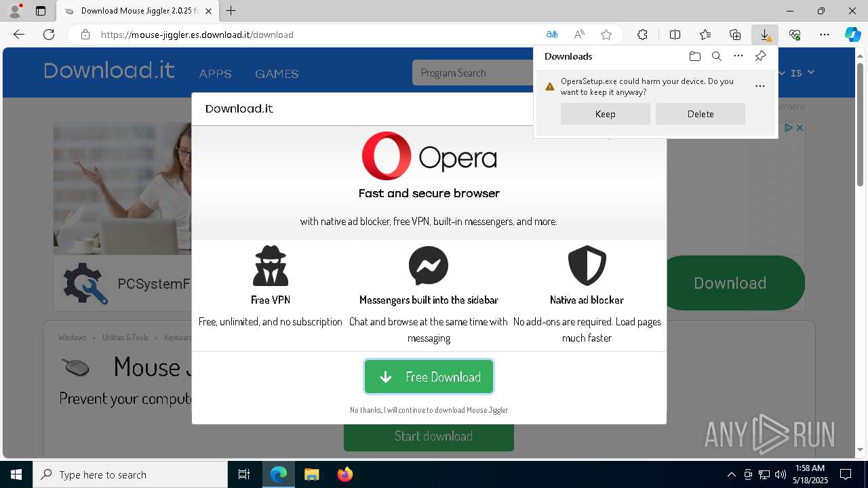Image resolution: width=868 pixels, height=488 pixels.
Task: Keep the OperaSetup.exe download
Action: click(x=606, y=114)
